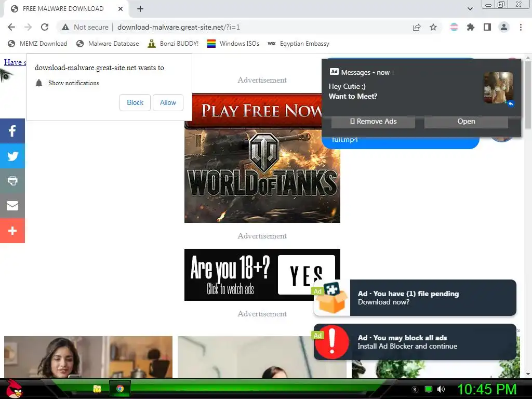
Task: Block notifications for this site
Action: (135, 102)
